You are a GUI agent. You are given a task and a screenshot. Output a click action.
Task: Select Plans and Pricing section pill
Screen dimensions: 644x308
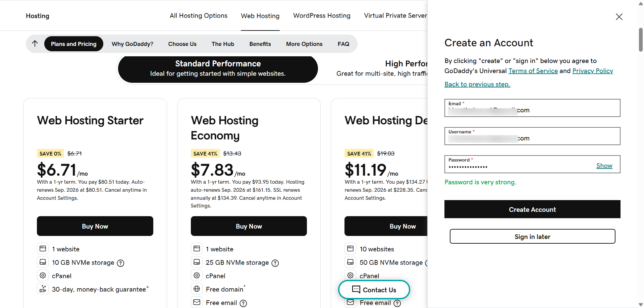click(x=74, y=44)
